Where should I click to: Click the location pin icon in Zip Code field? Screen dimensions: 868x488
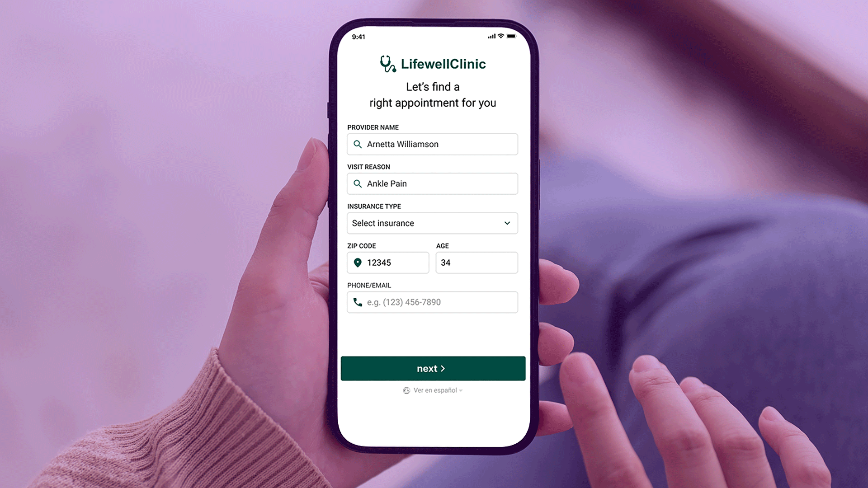click(358, 263)
